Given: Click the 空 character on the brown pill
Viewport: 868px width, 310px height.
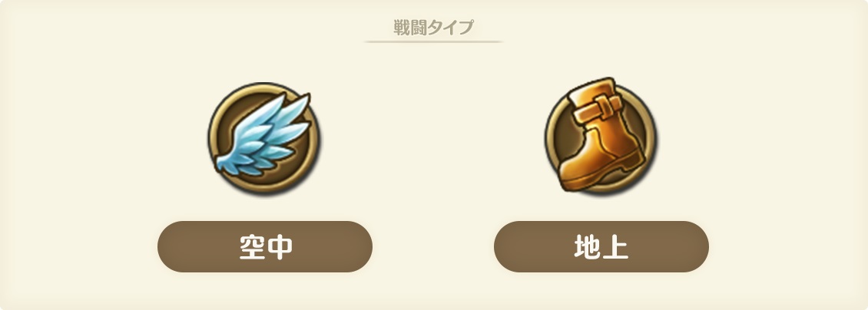Looking at the screenshot, I should click(252, 247).
